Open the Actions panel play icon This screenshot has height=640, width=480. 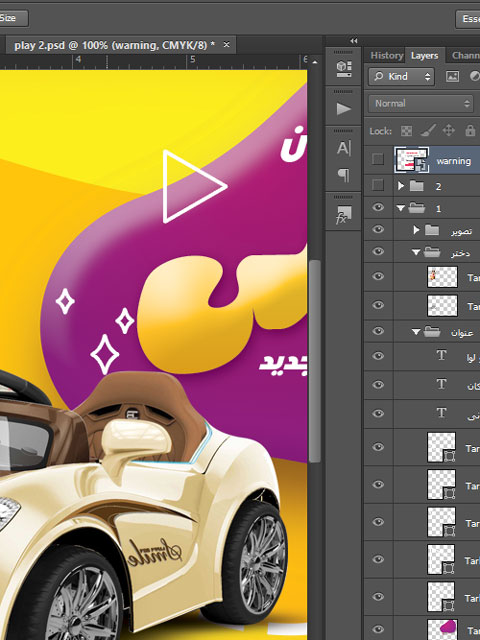point(343,109)
